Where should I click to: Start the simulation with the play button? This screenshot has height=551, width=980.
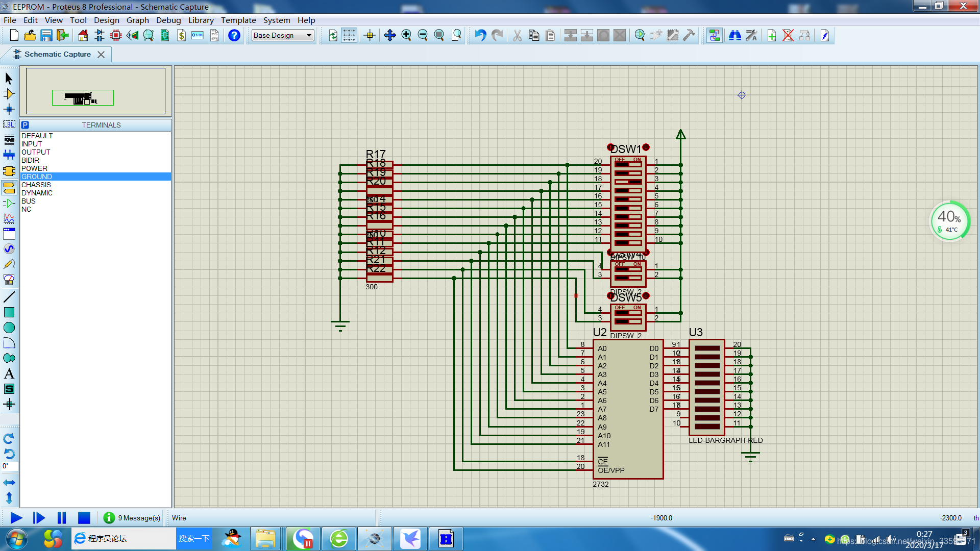tap(16, 518)
